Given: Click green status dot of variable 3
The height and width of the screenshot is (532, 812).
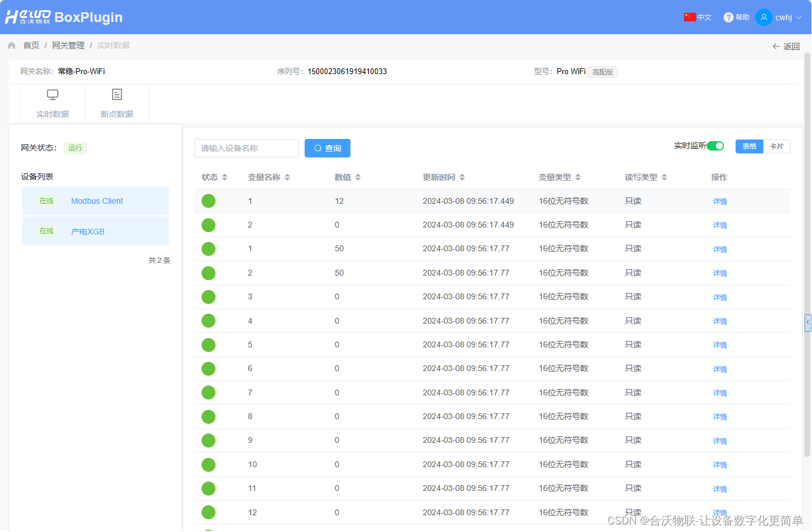Looking at the screenshot, I should tap(209, 297).
